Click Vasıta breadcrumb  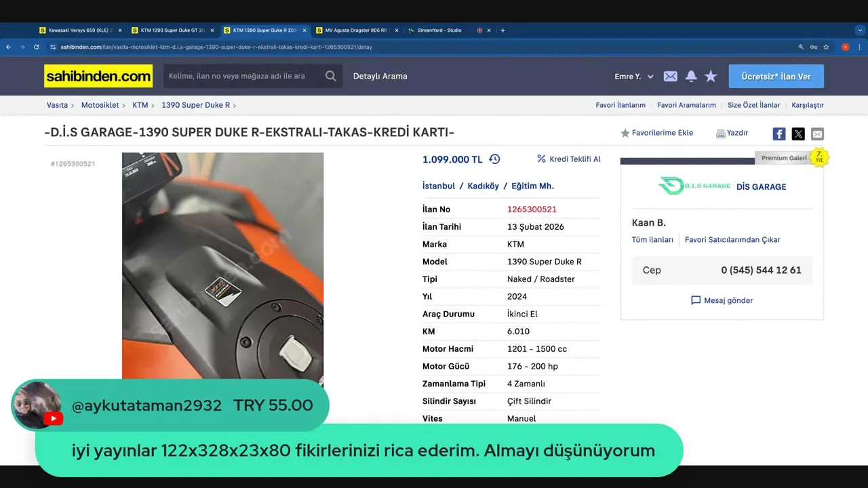pyautogui.click(x=57, y=105)
